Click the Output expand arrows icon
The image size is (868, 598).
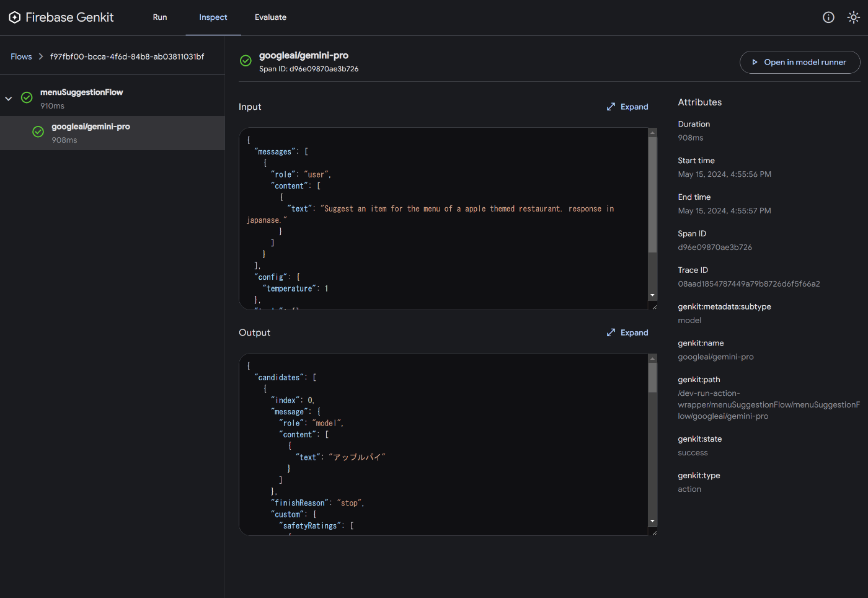click(611, 332)
